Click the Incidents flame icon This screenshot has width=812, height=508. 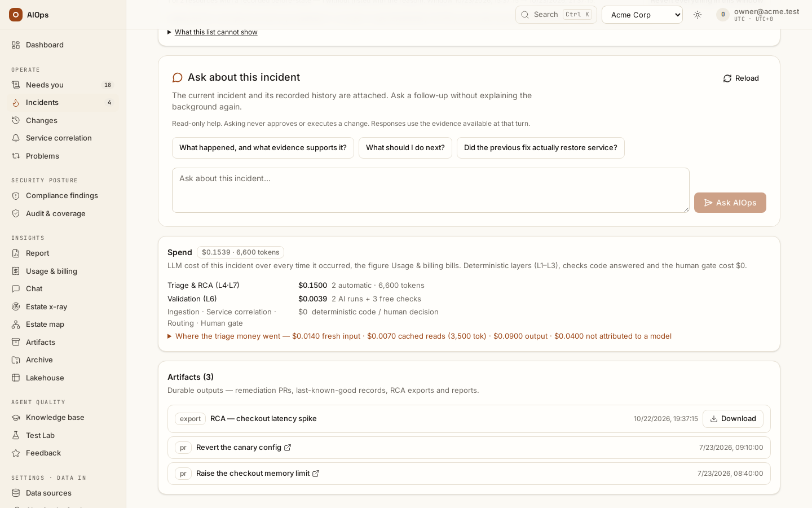[x=16, y=103]
